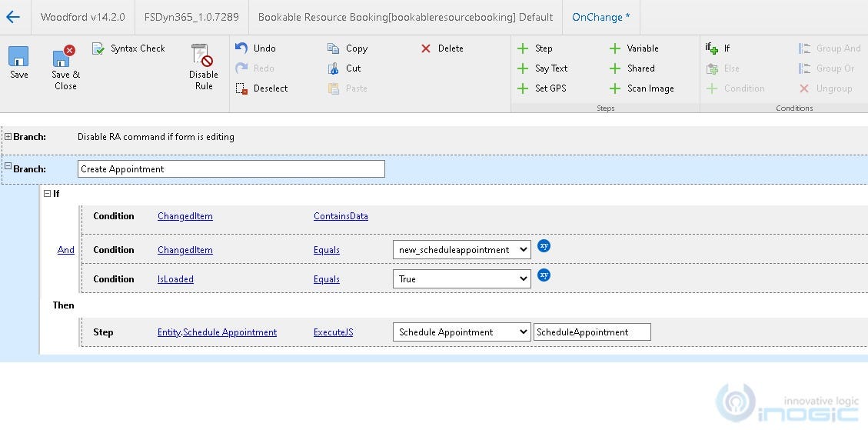Collapse the If block

tap(47, 193)
